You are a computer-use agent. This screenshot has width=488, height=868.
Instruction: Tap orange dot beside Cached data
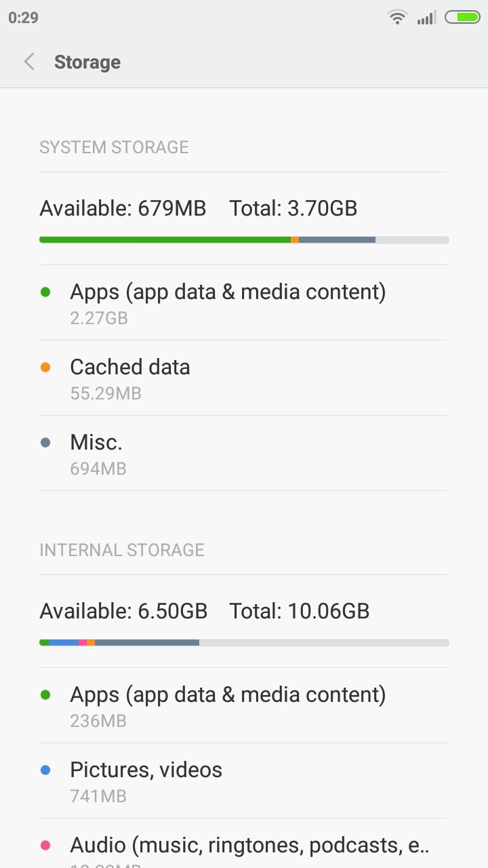pyautogui.click(x=45, y=368)
